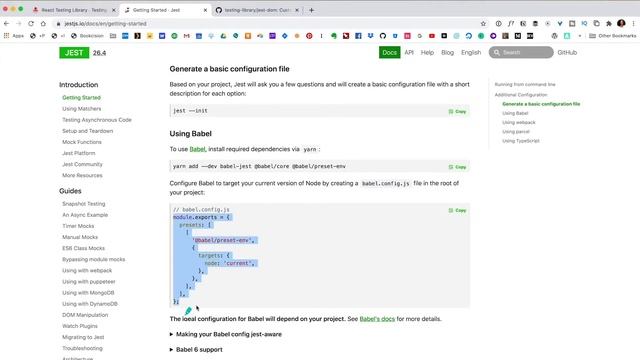The height and width of the screenshot is (360, 640).
Task: Follow the GitHub header link
Action: (567, 52)
